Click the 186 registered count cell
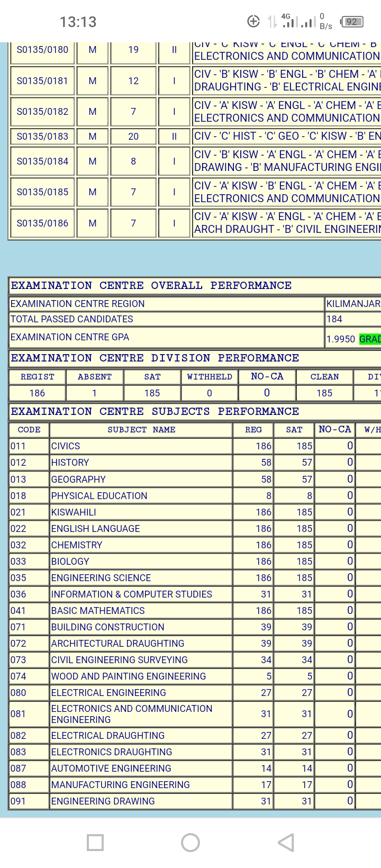This screenshot has width=381, height=868. [38, 393]
